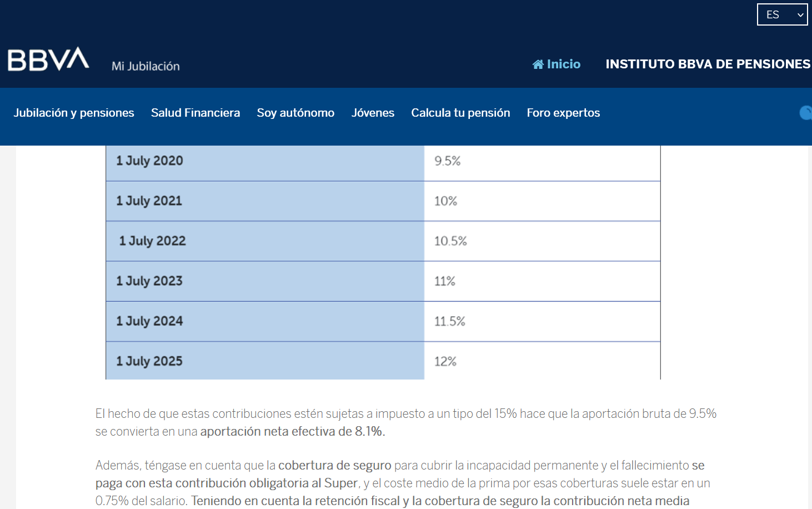Select the Soy autónomo menu item

[295, 113]
